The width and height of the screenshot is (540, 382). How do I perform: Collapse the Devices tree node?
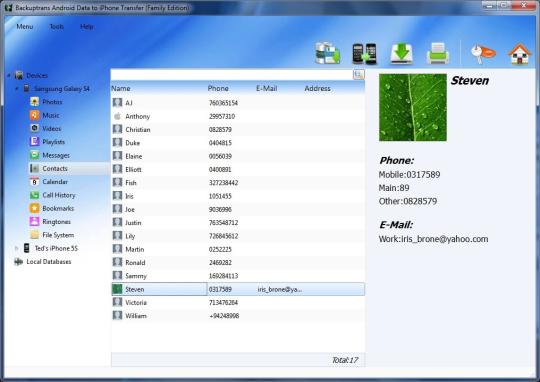9,75
